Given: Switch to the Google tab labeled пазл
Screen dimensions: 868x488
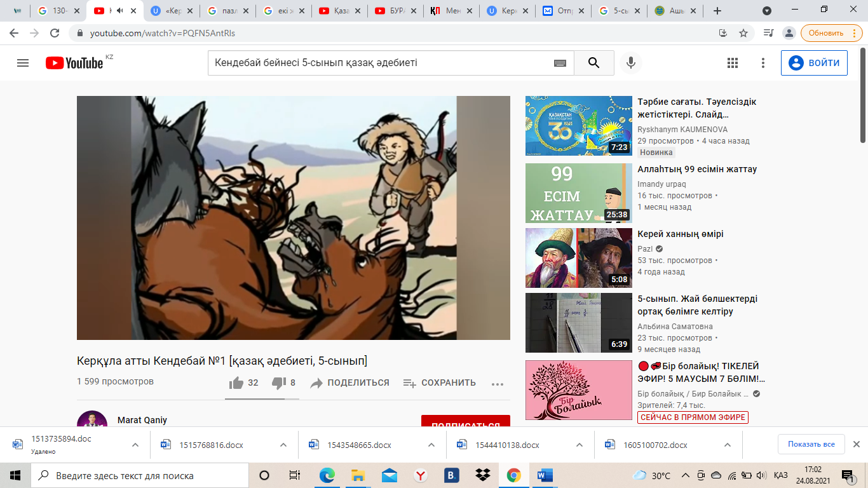Looking at the screenshot, I should [228, 11].
